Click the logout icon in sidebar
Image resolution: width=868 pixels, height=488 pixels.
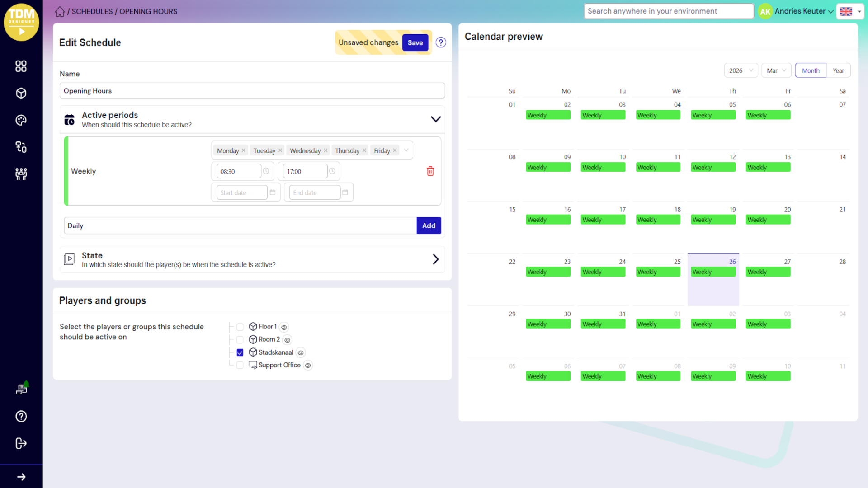point(21,443)
